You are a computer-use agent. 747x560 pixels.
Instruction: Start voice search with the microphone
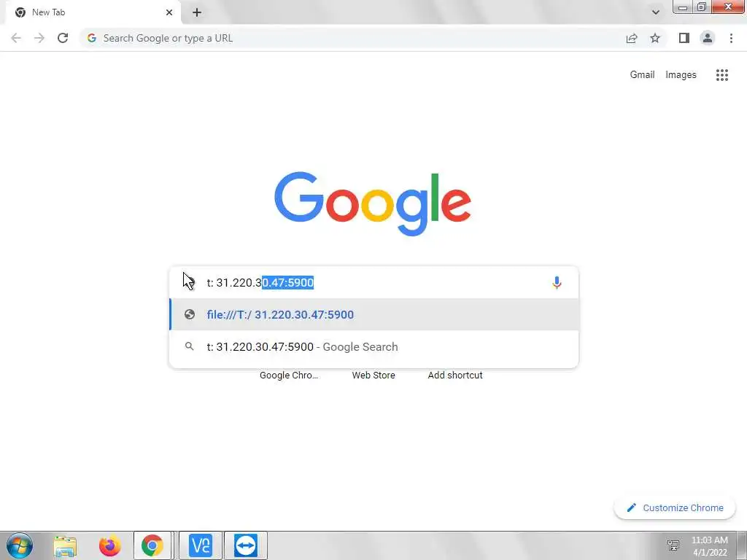557,283
